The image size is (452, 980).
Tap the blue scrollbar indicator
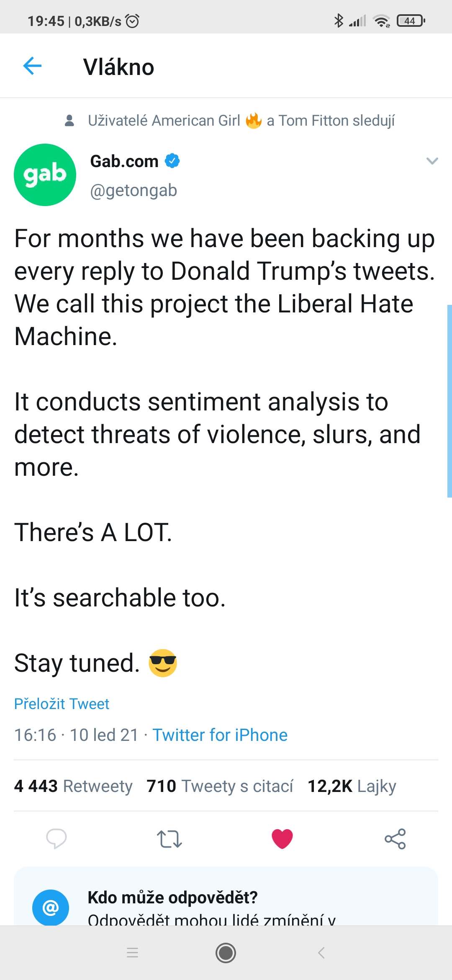(x=449, y=401)
